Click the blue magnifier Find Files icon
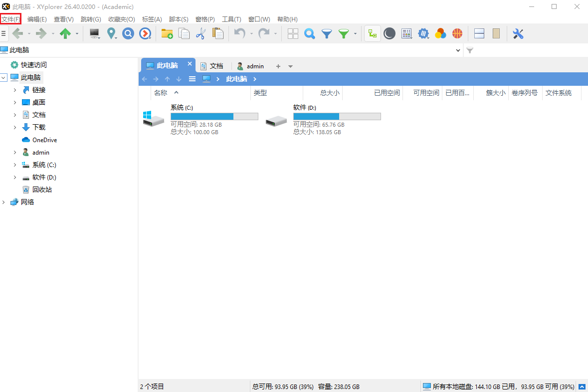 coord(310,33)
